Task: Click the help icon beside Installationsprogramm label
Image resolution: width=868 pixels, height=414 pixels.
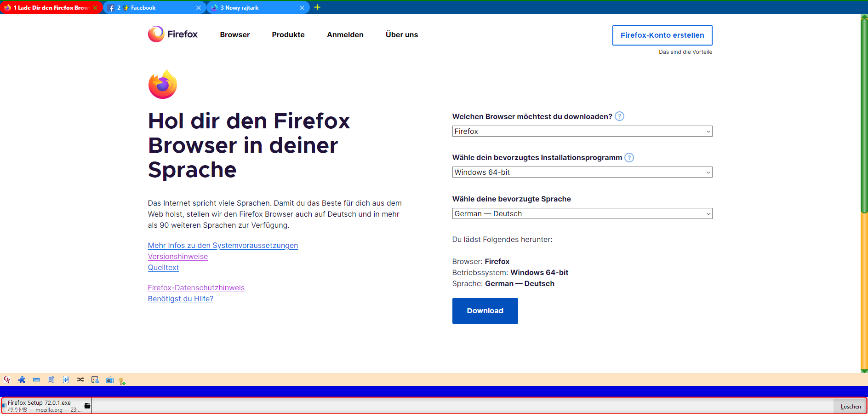Action: [x=629, y=157]
